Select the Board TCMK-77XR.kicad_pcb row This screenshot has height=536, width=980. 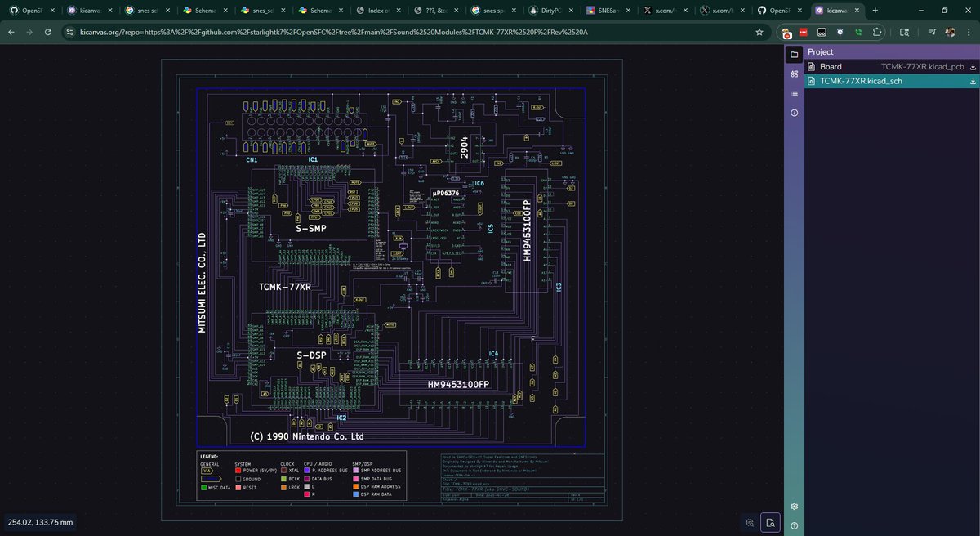[892, 67]
